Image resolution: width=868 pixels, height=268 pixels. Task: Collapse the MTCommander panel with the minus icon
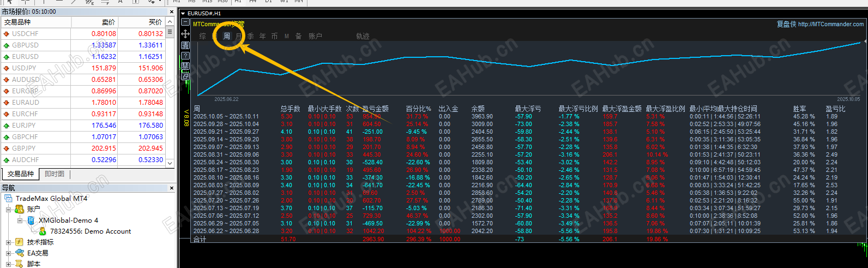[x=185, y=22]
